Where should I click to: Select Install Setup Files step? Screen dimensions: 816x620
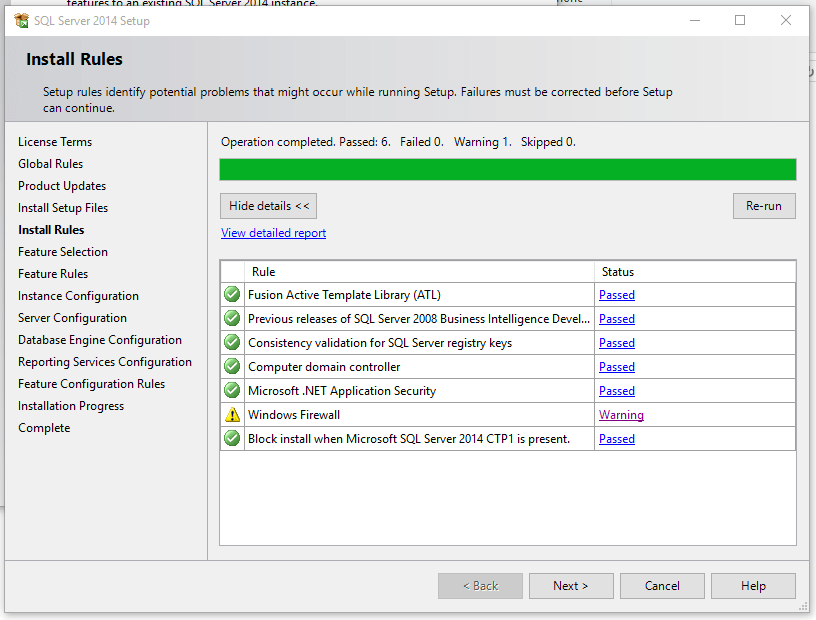click(x=63, y=208)
